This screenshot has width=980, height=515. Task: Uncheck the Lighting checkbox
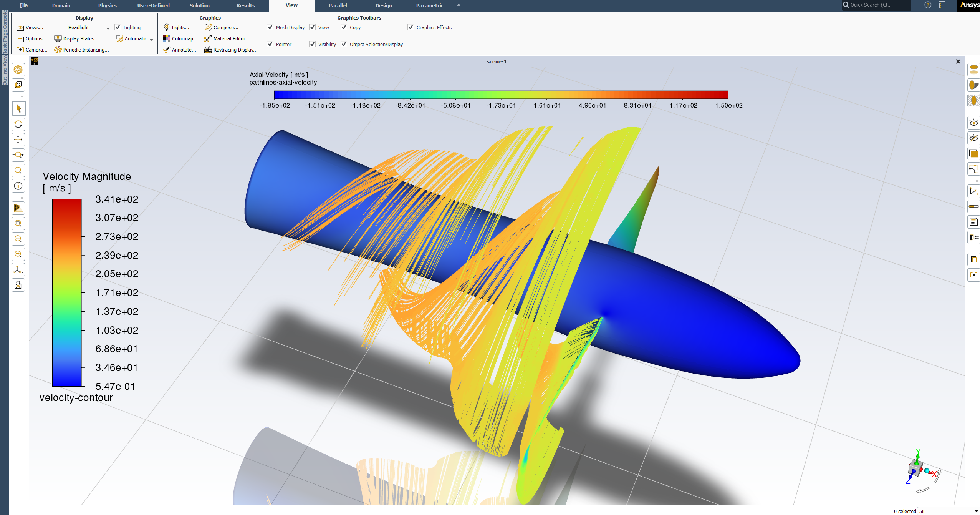pos(118,27)
